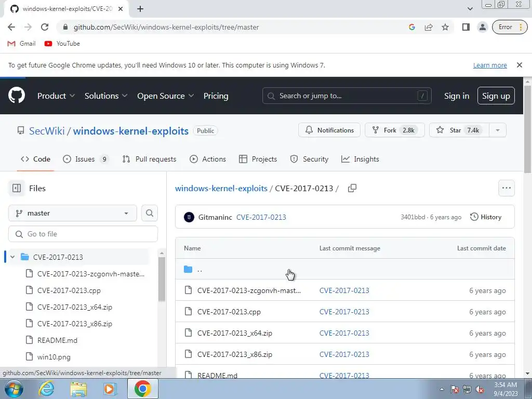The width and height of the screenshot is (532, 399).
Task: Open CVE-2017-0213_x86.zip in the file table
Action: 235,354
